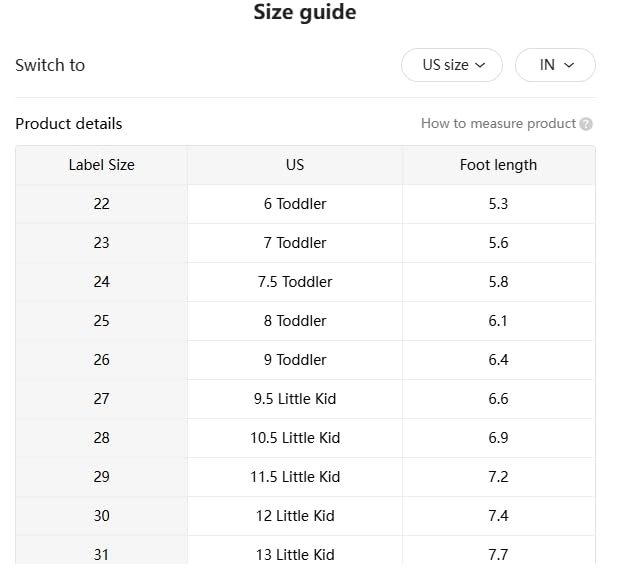Select the 7.5 Toddler cell
Image resolution: width=618 pixels, height=581 pixels.
coord(295,282)
